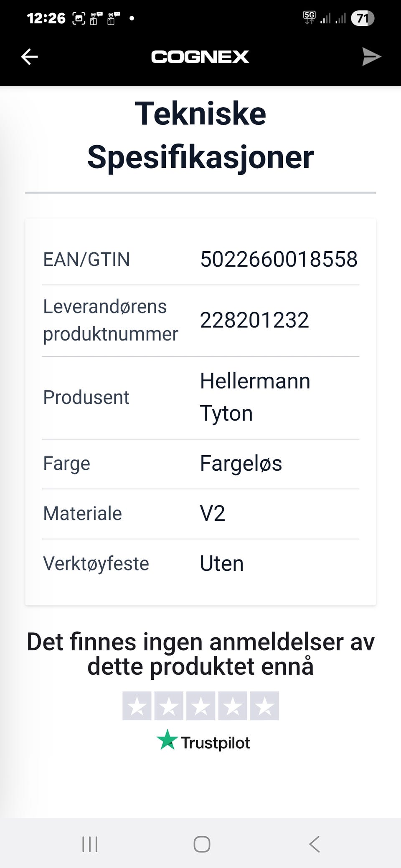Open Android recent apps button
This screenshot has width=401, height=868.
coord(90,844)
